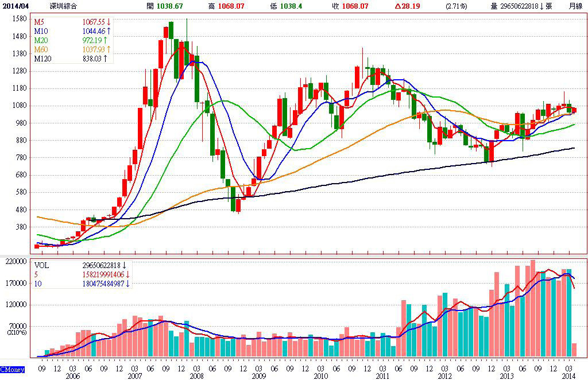Click the 980 price axis label

click(x=21, y=123)
